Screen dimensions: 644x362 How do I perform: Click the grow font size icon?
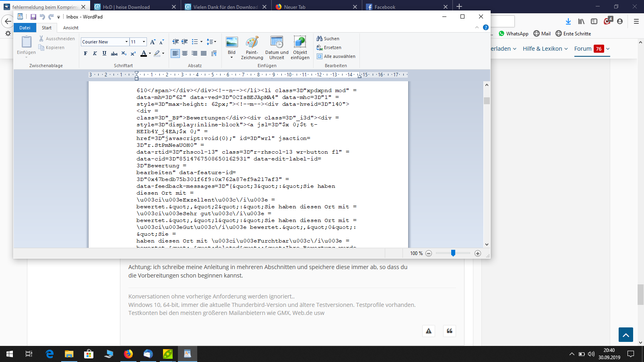(153, 42)
